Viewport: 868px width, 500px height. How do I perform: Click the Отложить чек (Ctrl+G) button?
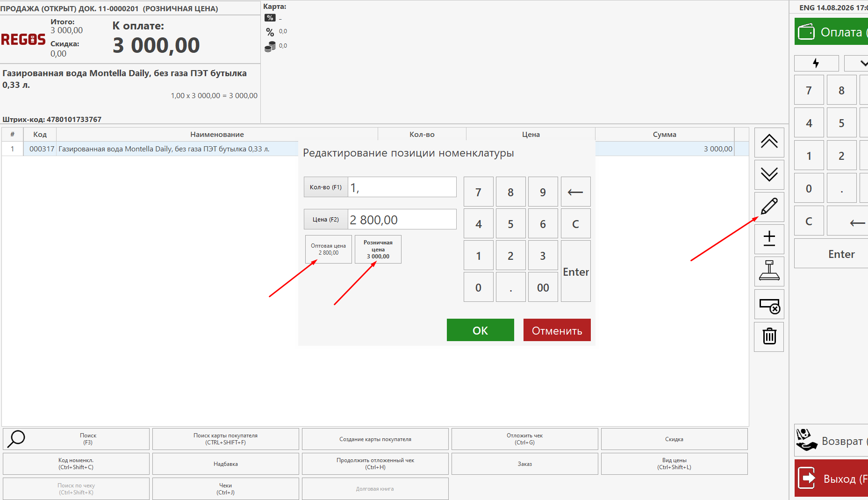[524, 439]
